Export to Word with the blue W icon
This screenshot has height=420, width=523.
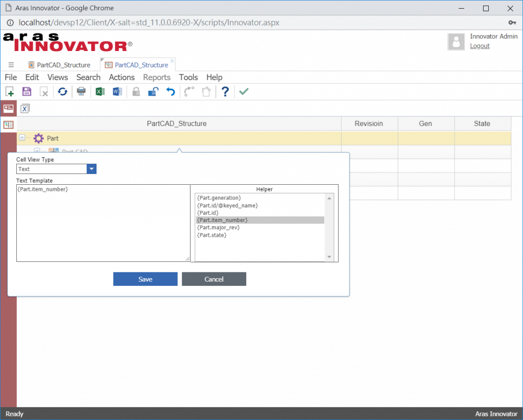117,91
